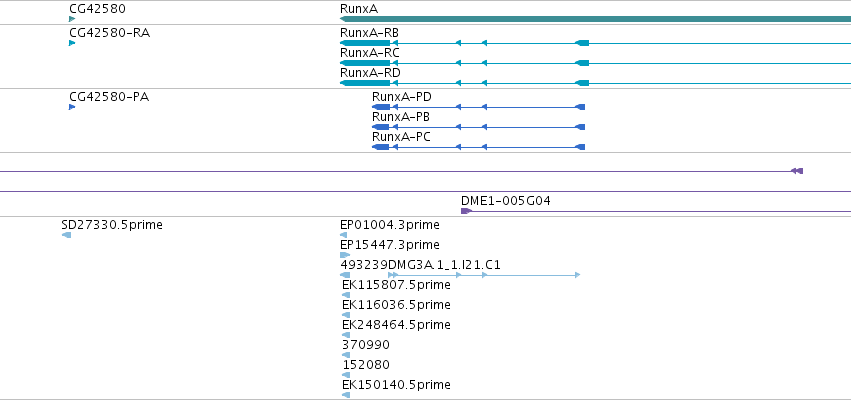The image size is (851, 400).
Task: Select the EK115807.5prime EST glyph
Action: (x=346, y=295)
